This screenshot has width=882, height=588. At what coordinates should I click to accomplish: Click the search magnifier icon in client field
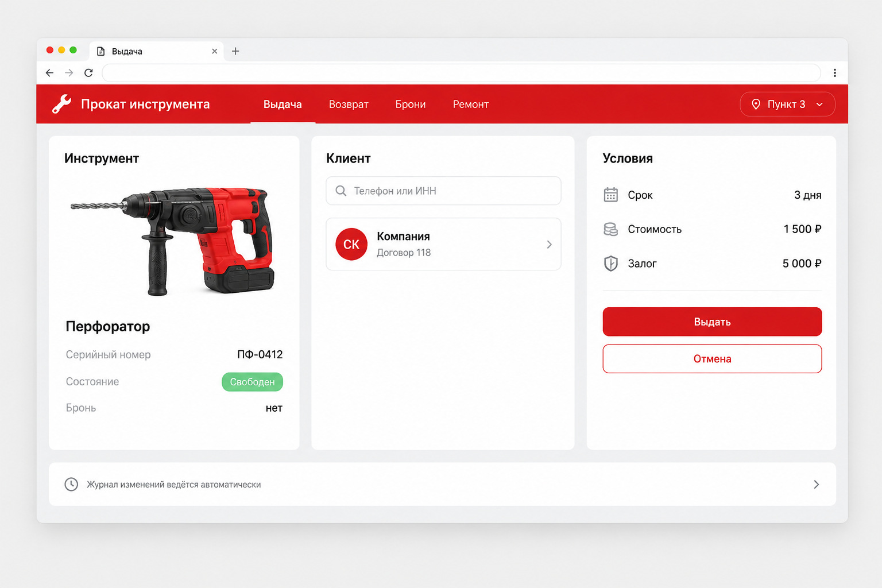(341, 191)
